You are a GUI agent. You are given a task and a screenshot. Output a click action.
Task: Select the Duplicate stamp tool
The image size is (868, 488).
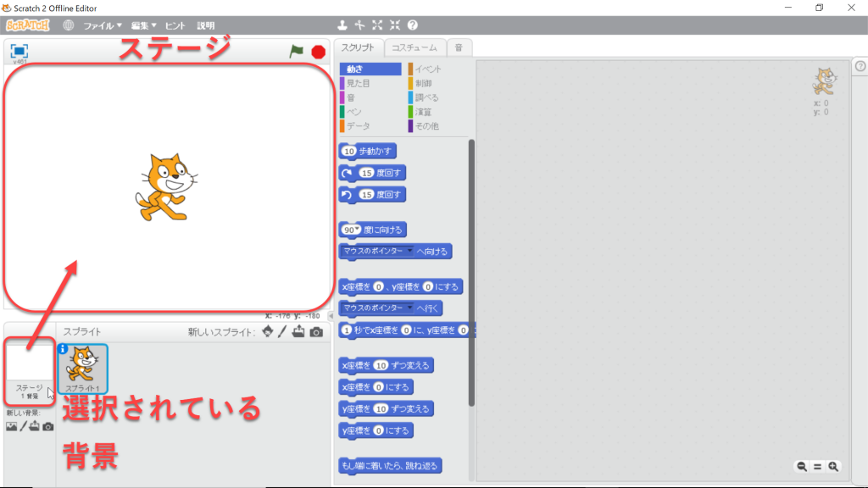342,25
